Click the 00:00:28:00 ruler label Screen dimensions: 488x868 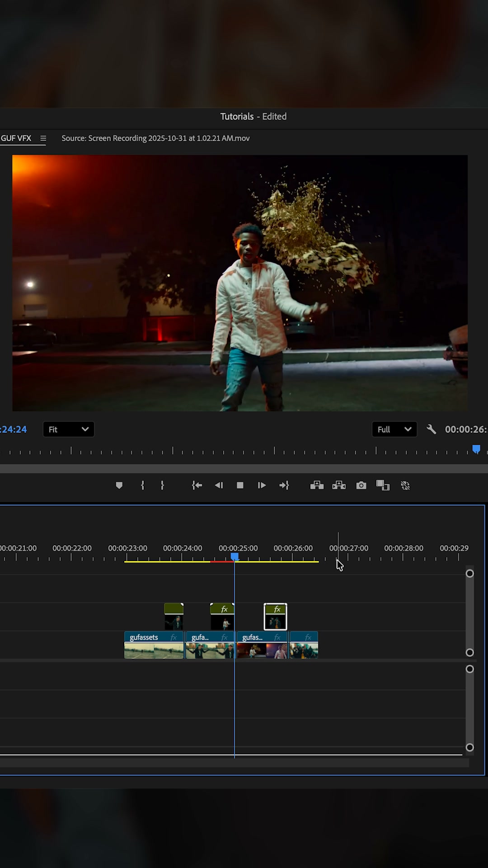point(404,548)
